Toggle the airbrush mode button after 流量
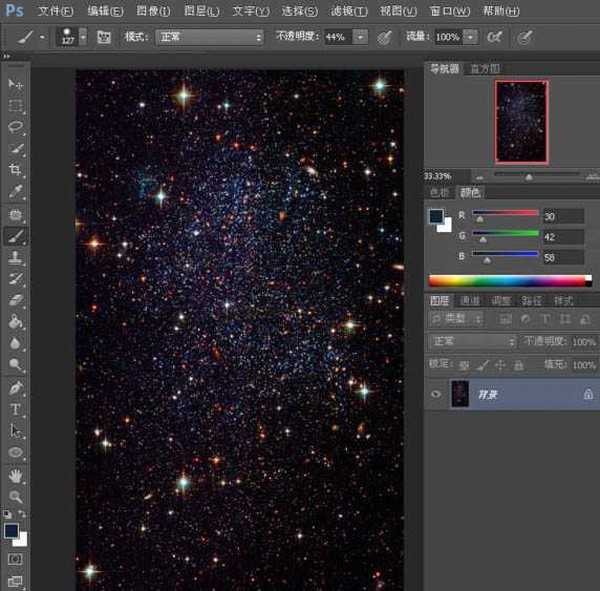This screenshot has height=591, width=600. pyautogui.click(x=496, y=37)
